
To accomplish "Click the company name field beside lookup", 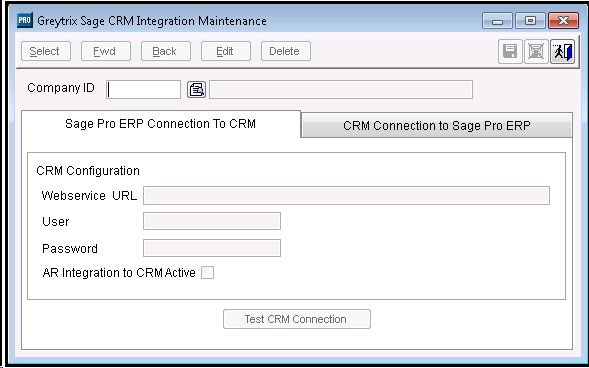I will (341, 89).
